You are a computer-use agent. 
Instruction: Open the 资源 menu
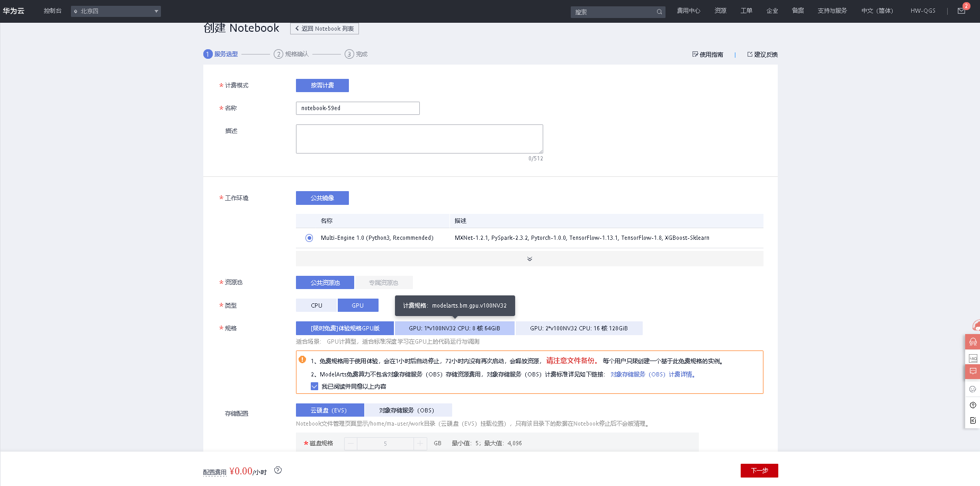[x=720, y=11]
